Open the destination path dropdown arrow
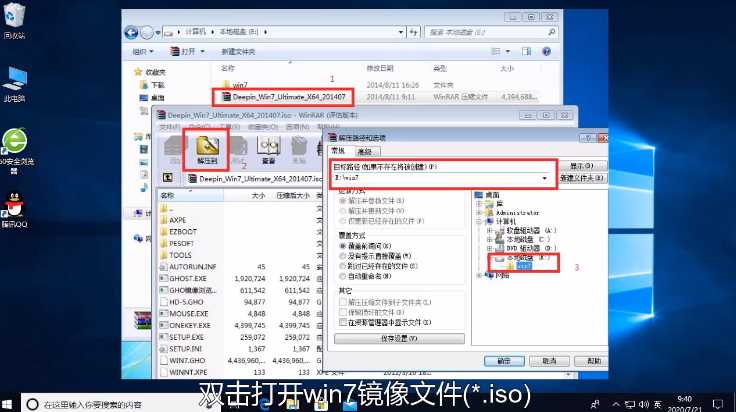Screen dimensions: 736x412 [544, 178]
